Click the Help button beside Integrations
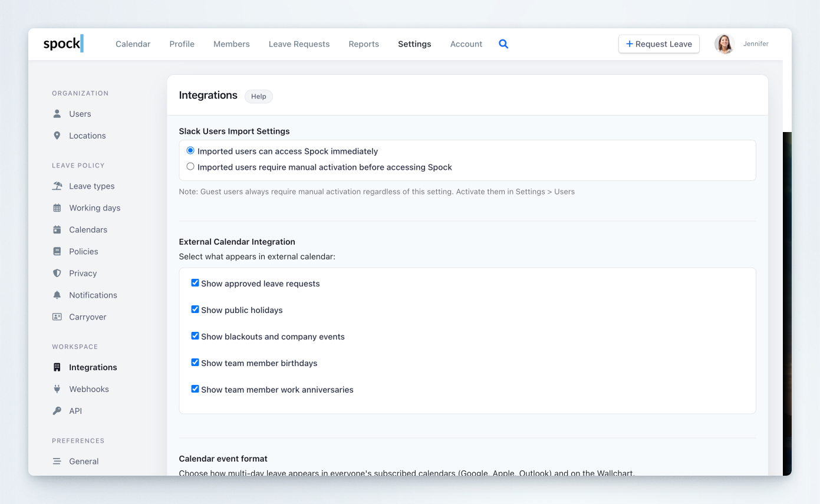This screenshot has width=820, height=504. [259, 96]
